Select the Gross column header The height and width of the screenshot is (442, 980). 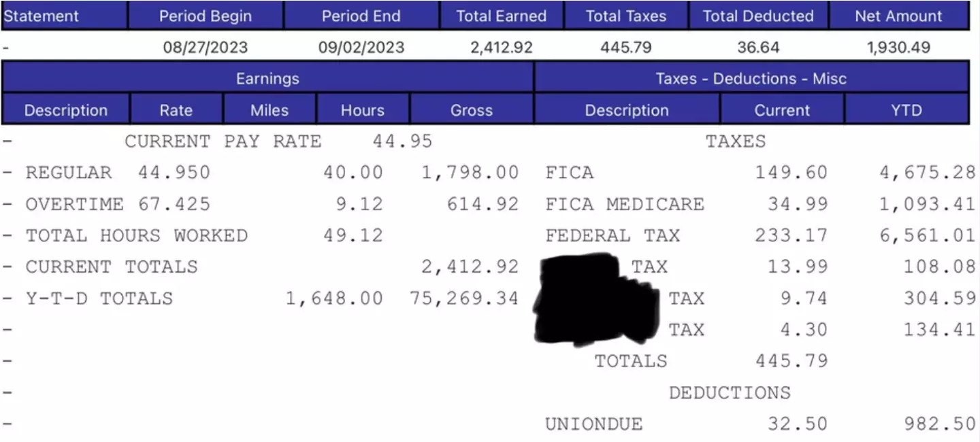click(x=472, y=110)
